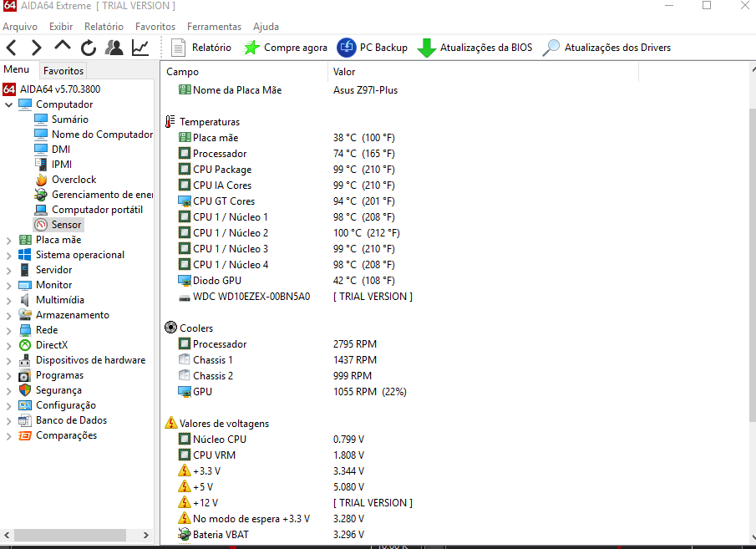Open the user management icon in the toolbar
The width and height of the screenshot is (756, 549).
(x=114, y=48)
